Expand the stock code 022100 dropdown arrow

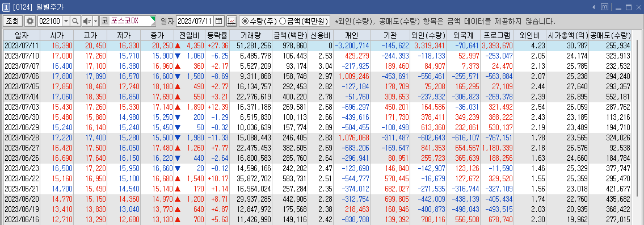tap(66, 20)
